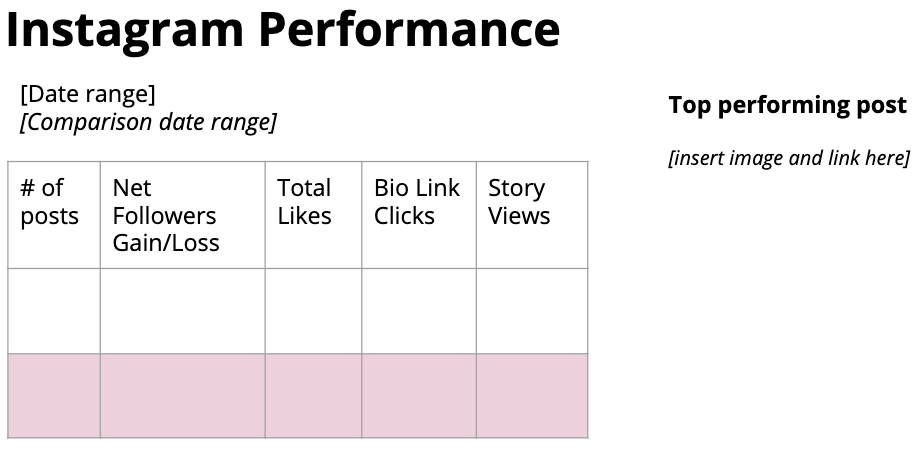Select the [Date range] placeholder text
This screenshot has width=924, height=450.
(88, 94)
